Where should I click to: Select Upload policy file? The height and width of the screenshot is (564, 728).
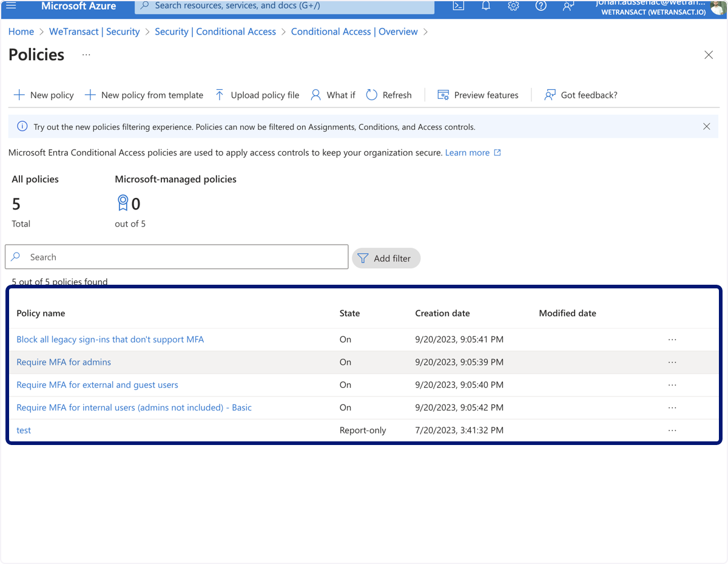pyautogui.click(x=257, y=95)
